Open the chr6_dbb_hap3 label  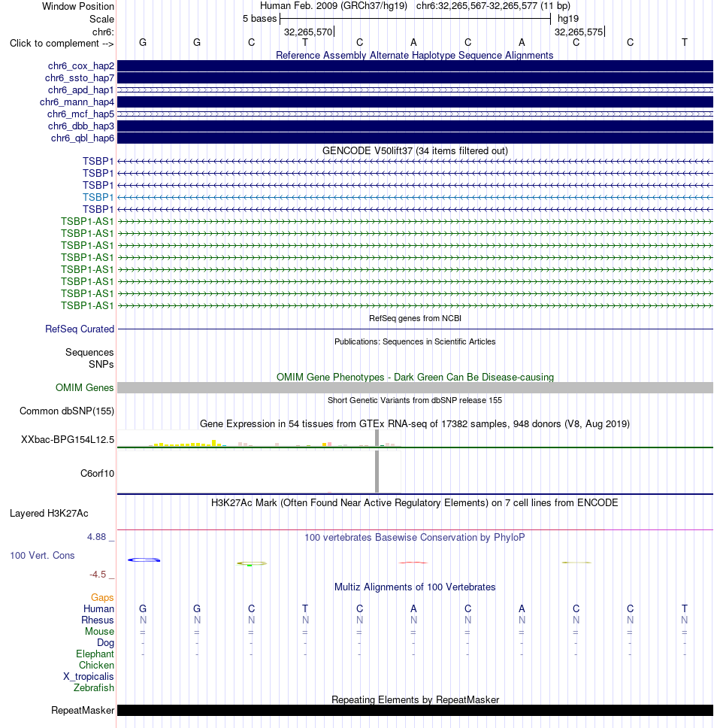tap(80, 126)
